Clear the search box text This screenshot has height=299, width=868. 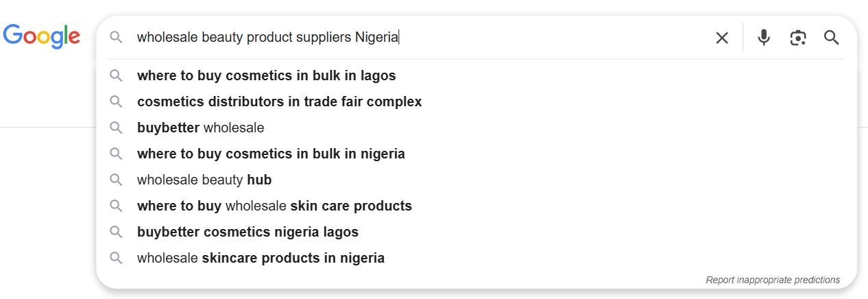(x=722, y=38)
